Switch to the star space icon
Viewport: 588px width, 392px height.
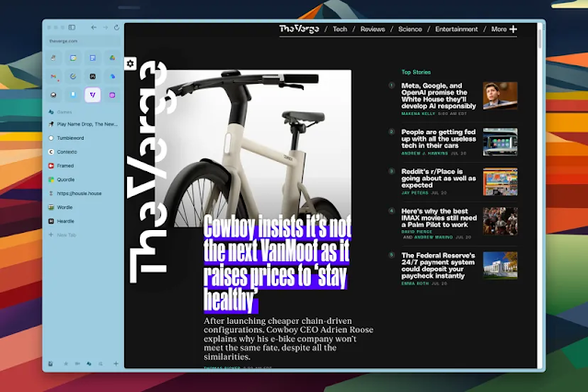[66, 363]
